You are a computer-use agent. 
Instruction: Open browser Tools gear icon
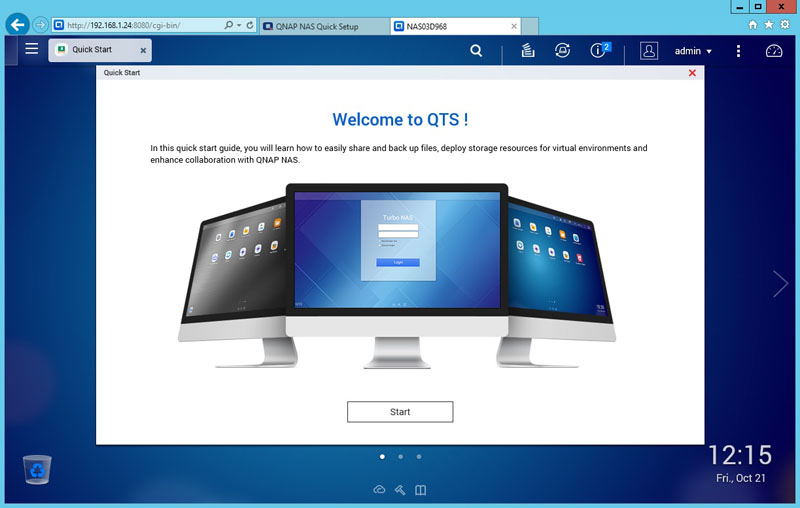point(785,24)
